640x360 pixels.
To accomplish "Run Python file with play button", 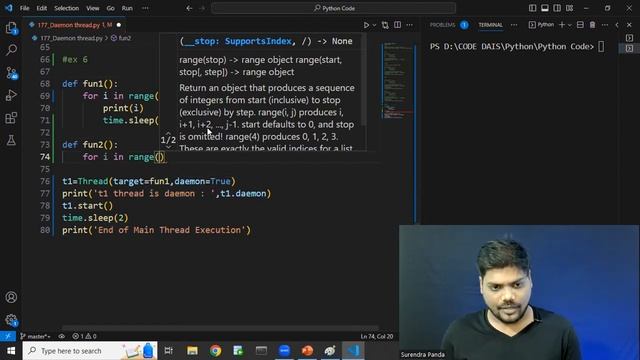I will (x=366, y=25).
